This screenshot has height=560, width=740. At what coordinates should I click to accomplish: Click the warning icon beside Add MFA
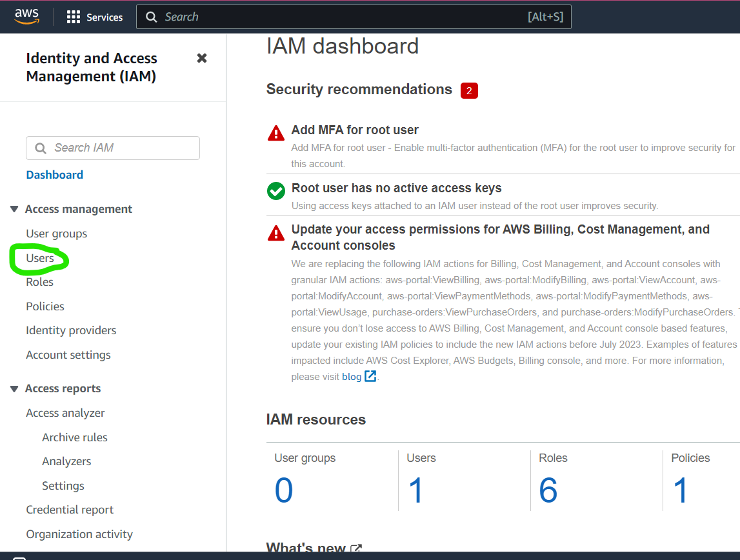point(276,133)
